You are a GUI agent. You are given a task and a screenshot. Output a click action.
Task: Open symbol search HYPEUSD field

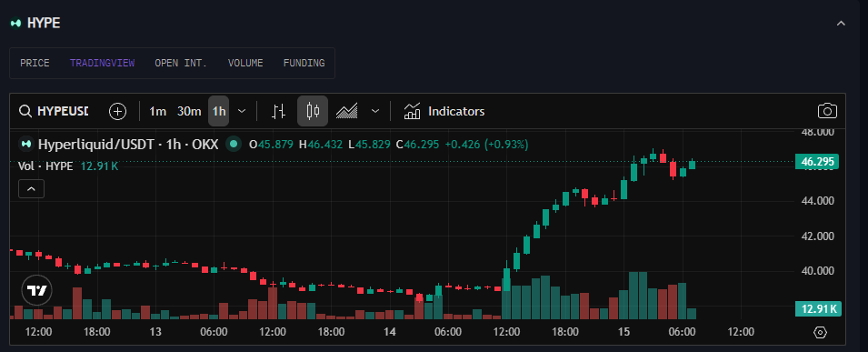[55, 111]
